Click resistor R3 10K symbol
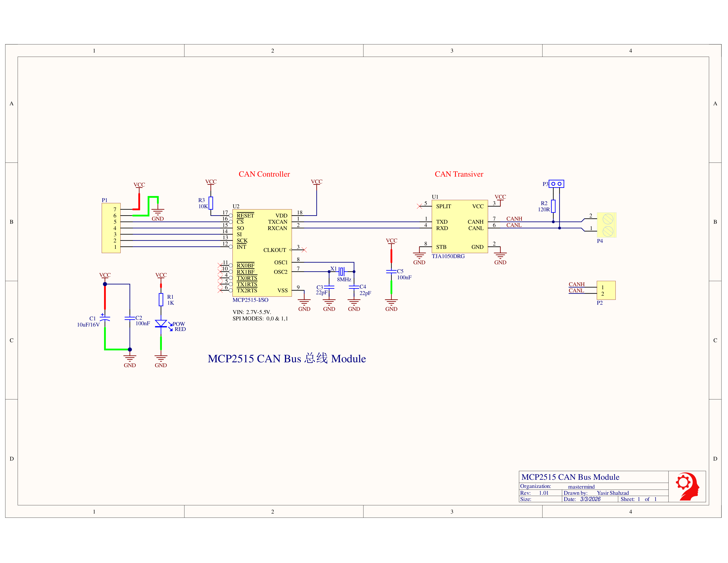 (x=211, y=203)
